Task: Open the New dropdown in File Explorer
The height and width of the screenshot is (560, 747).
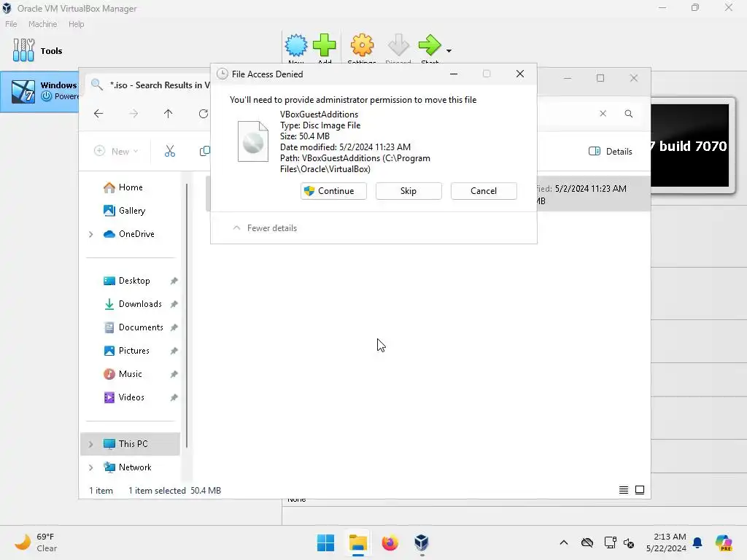Action: (x=116, y=151)
